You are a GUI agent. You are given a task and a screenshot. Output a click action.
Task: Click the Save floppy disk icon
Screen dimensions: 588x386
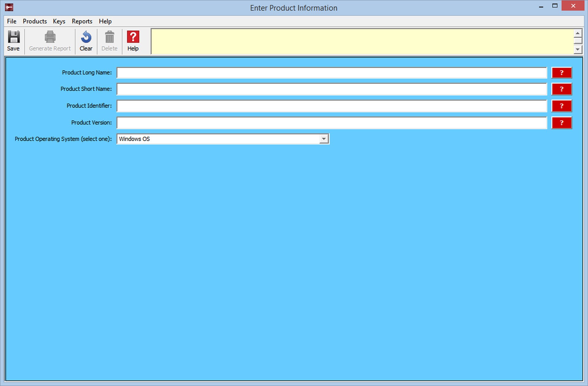13,37
